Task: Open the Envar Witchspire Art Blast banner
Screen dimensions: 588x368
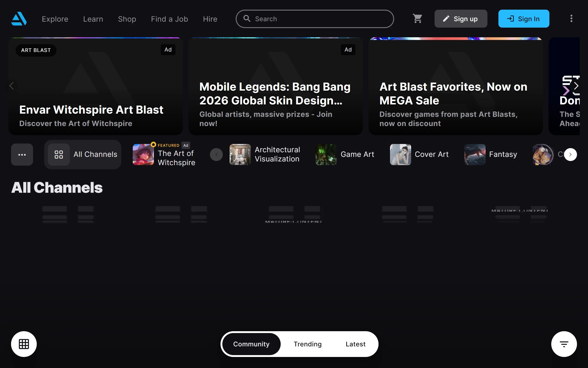Action: tap(96, 86)
